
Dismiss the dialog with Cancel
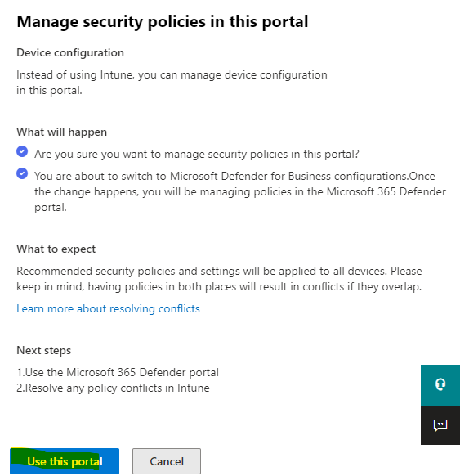coord(167,461)
